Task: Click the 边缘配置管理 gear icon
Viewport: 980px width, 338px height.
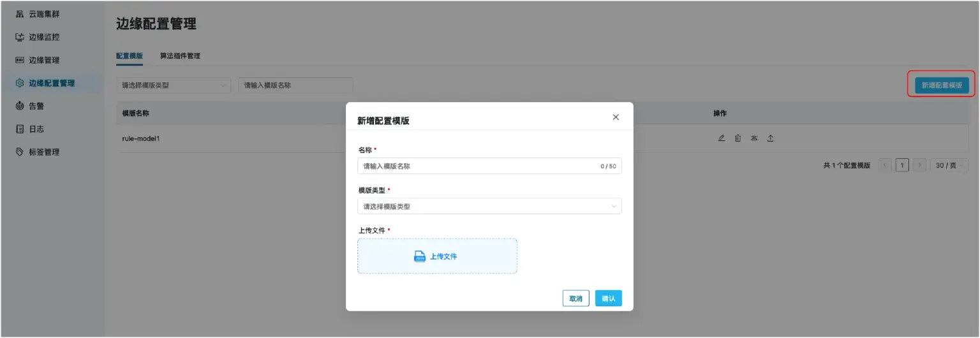Action: [x=19, y=83]
